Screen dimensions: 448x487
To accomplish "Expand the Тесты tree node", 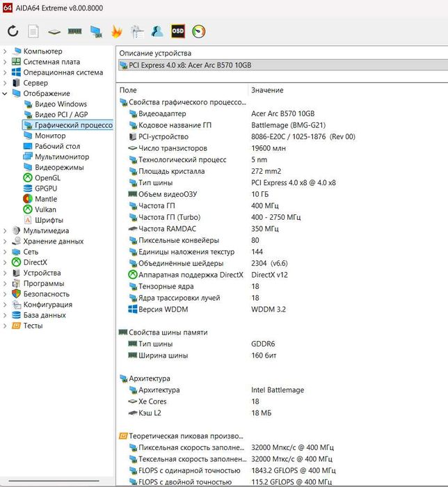I will pyautogui.click(x=5, y=326).
